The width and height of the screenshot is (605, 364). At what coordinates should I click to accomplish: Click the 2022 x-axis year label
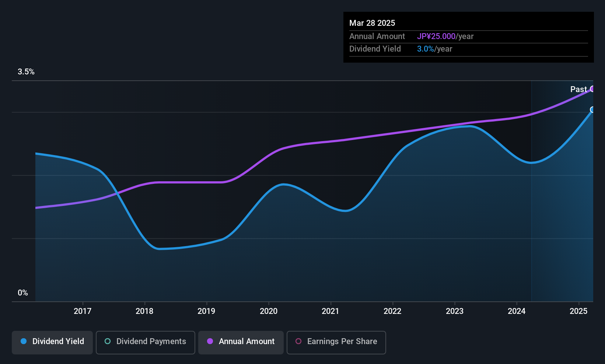coord(392,311)
